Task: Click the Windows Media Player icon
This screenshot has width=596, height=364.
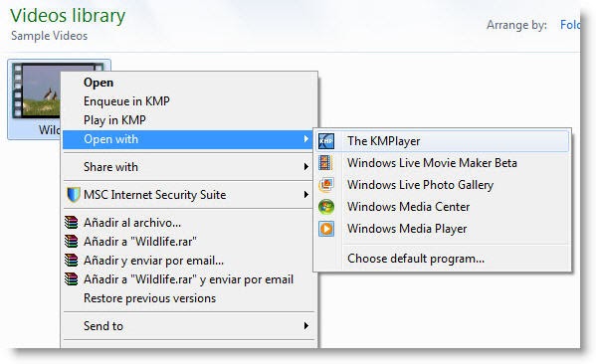Action: pyautogui.click(x=326, y=229)
